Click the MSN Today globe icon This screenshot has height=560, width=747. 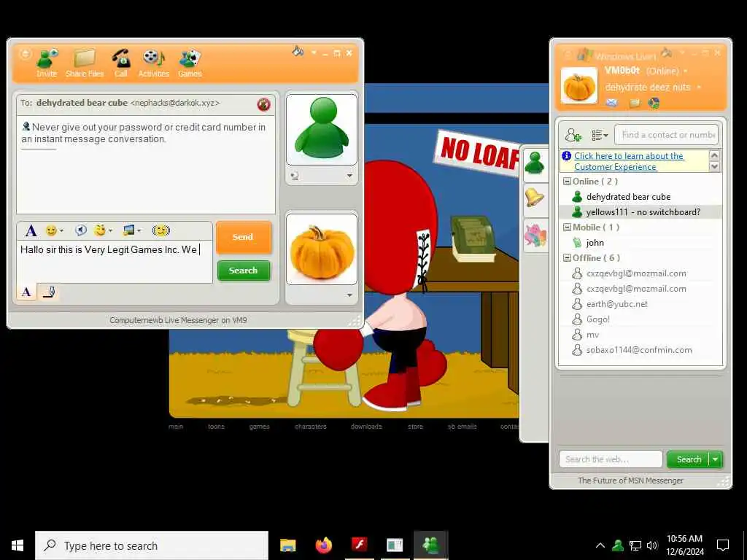[654, 103]
